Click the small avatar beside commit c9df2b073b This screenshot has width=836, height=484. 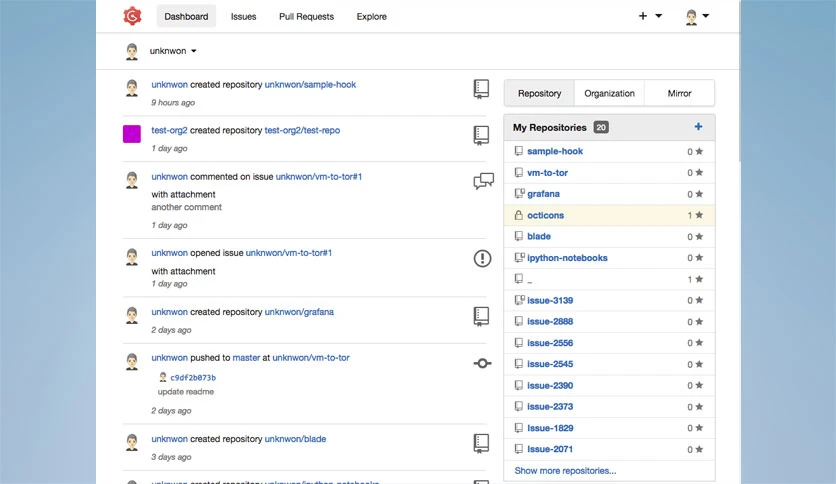click(163, 377)
